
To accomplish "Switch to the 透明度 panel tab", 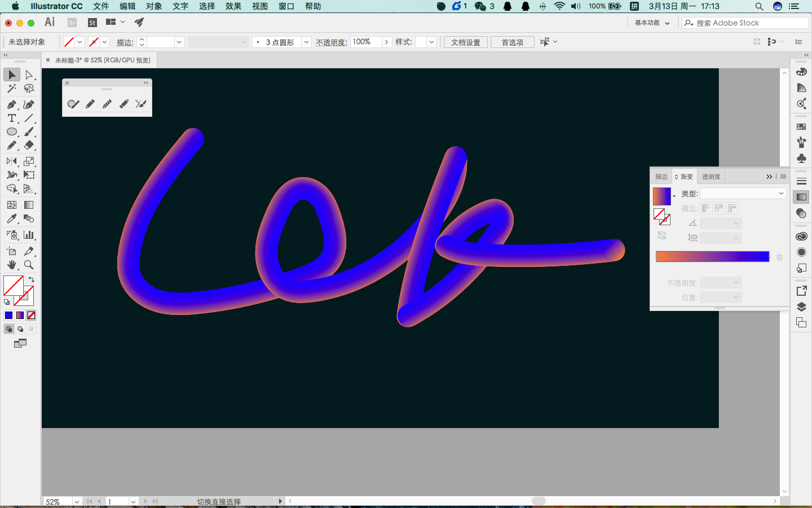I will coord(711,177).
